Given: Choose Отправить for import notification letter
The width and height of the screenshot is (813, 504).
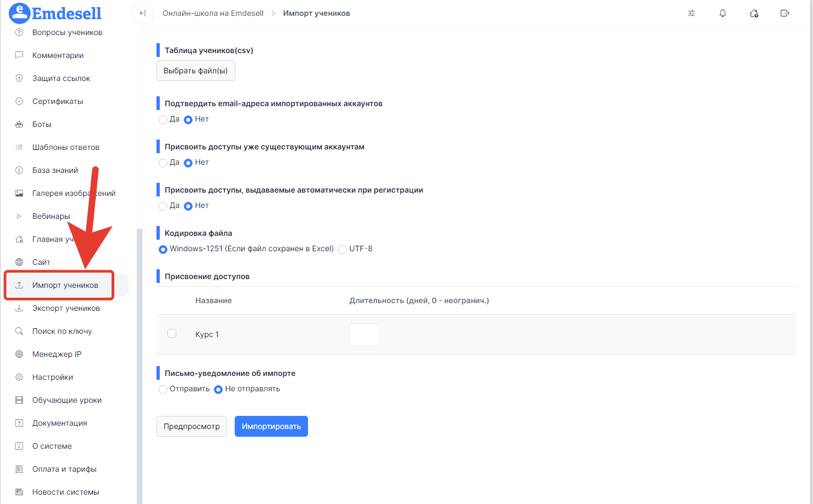Looking at the screenshot, I should [163, 389].
